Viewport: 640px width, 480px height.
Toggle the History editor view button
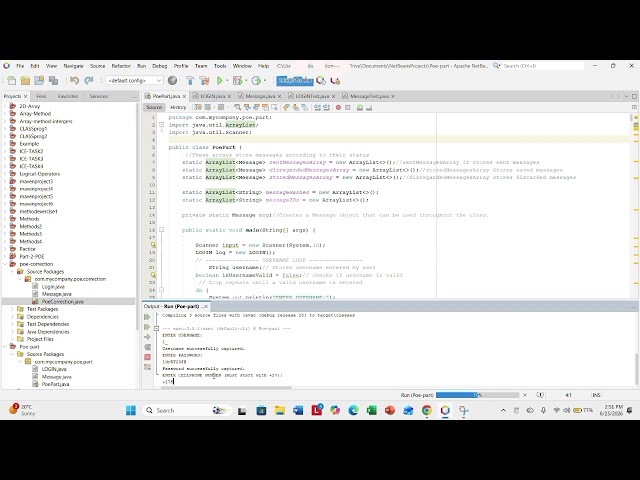(x=178, y=107)
